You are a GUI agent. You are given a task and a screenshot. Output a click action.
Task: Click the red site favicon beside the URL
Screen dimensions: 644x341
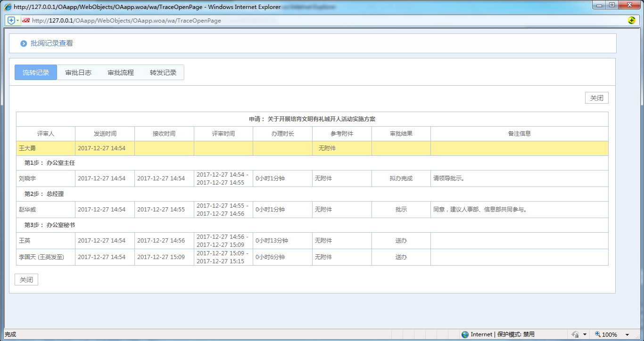tap(26, 21)
